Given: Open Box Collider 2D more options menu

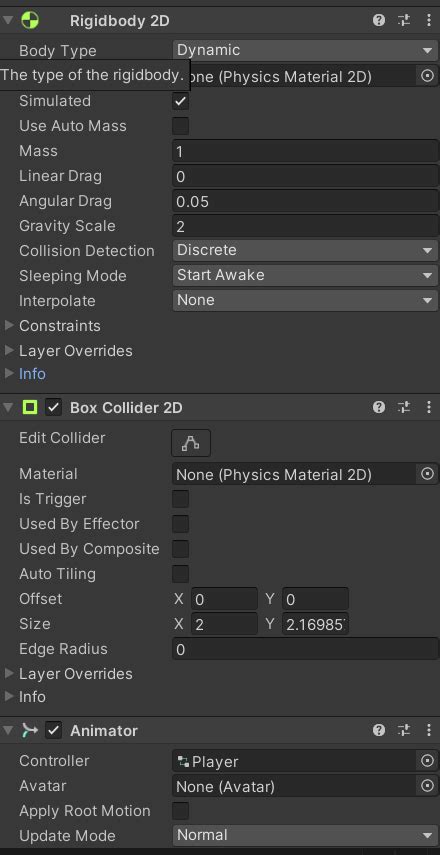Looking at the screenshot, I should (x=429, y=407).
